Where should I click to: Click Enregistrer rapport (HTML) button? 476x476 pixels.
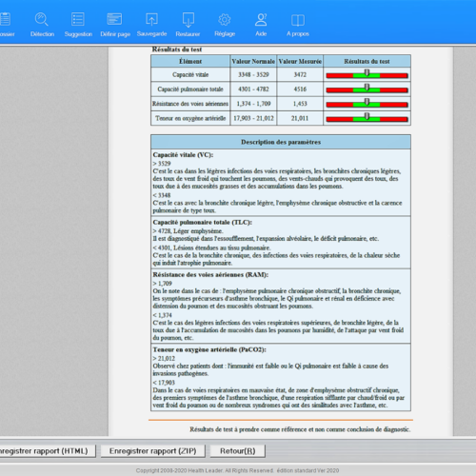47,451
